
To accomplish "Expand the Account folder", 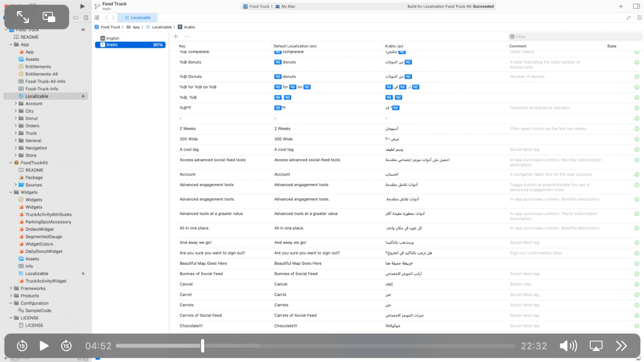I will 16,104.
